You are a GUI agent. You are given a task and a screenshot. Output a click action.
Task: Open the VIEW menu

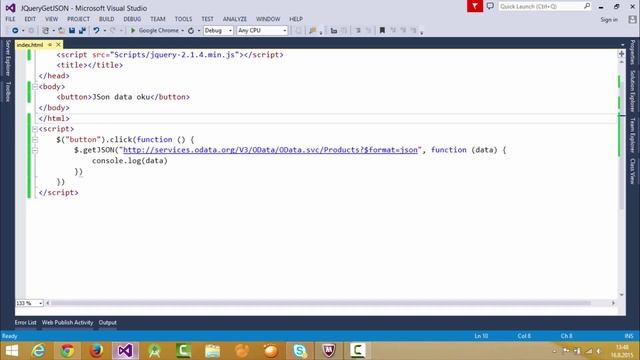click(x=51, y=19)
